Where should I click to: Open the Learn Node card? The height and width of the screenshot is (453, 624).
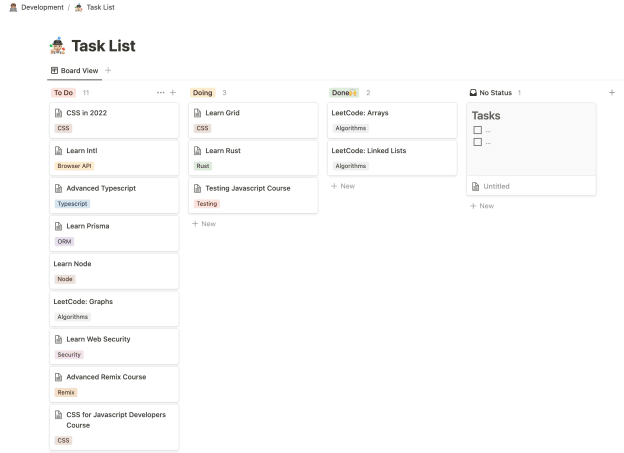114,271
